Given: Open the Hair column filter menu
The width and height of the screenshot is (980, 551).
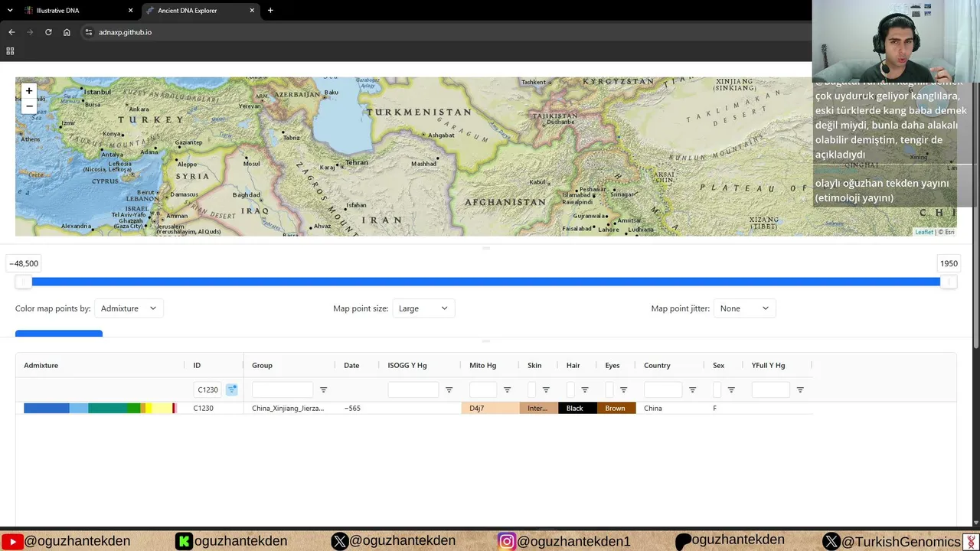Looking at the screenshot, I should [x=585, y=390].
